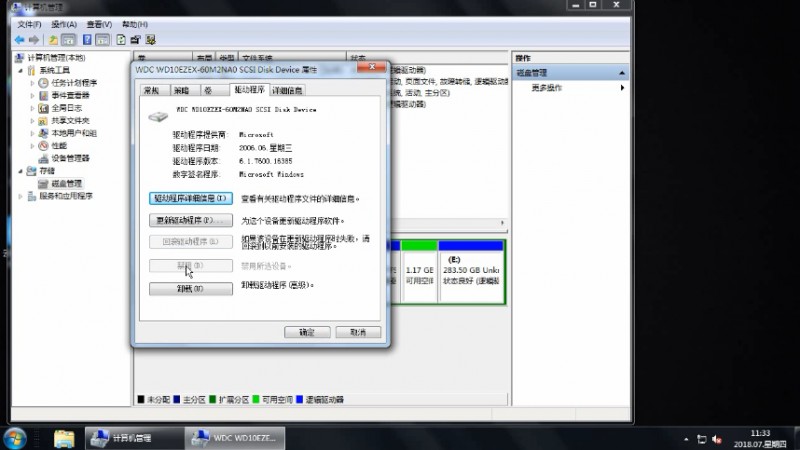Viewport: 800px width, 450px height.
Task: Expand the 服务和应用程序 tree node
Action: tap(20, 196)
